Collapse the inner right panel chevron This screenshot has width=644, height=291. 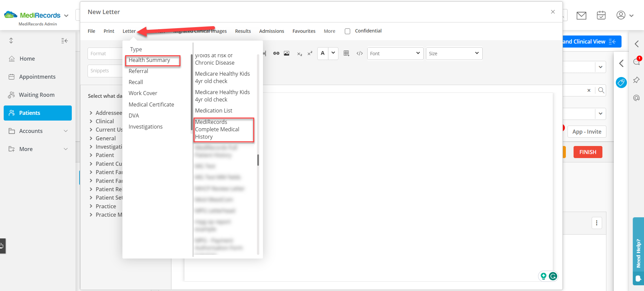pyautogui.click(x=622, y=63)
